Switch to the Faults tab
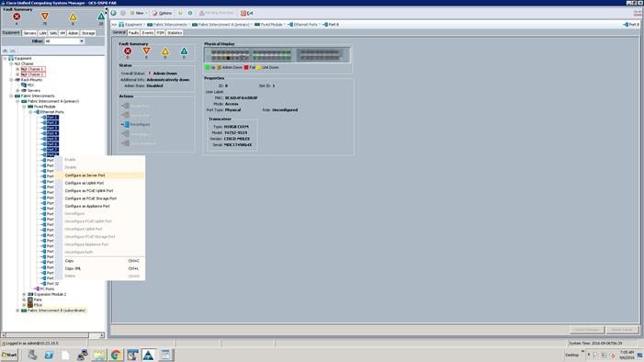This screenshot has width=644, height=362. click(133, 32)
